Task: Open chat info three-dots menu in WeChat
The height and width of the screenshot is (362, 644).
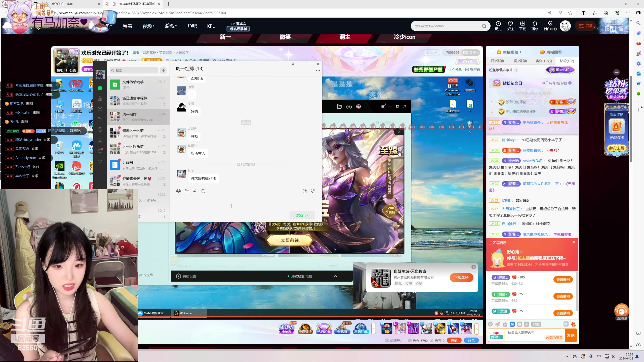Action: (x=318, y=71)
